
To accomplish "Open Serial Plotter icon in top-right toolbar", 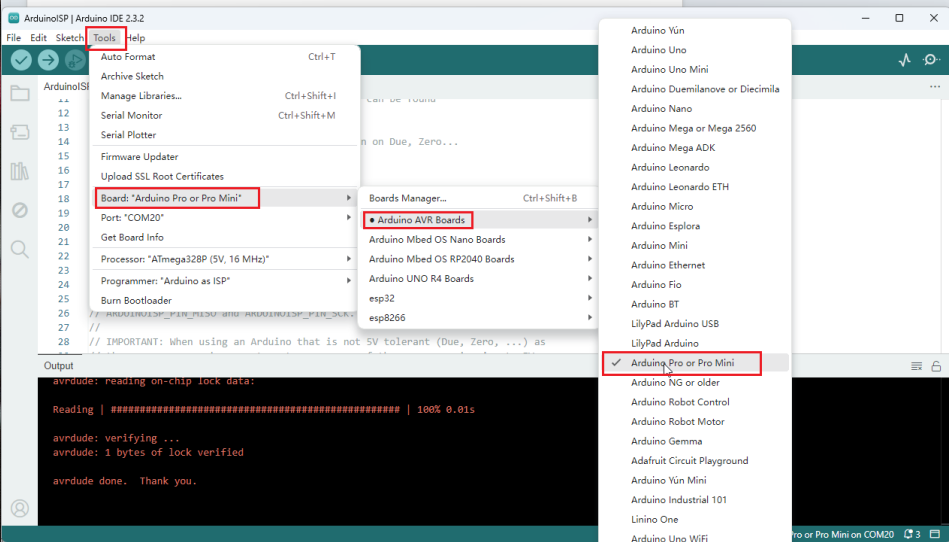I will [x=905, y=60].
